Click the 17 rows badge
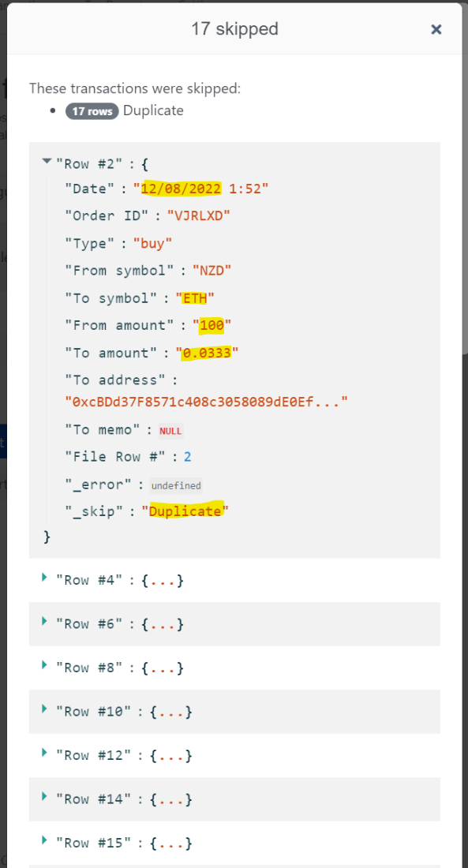 (x=92, y=111)
